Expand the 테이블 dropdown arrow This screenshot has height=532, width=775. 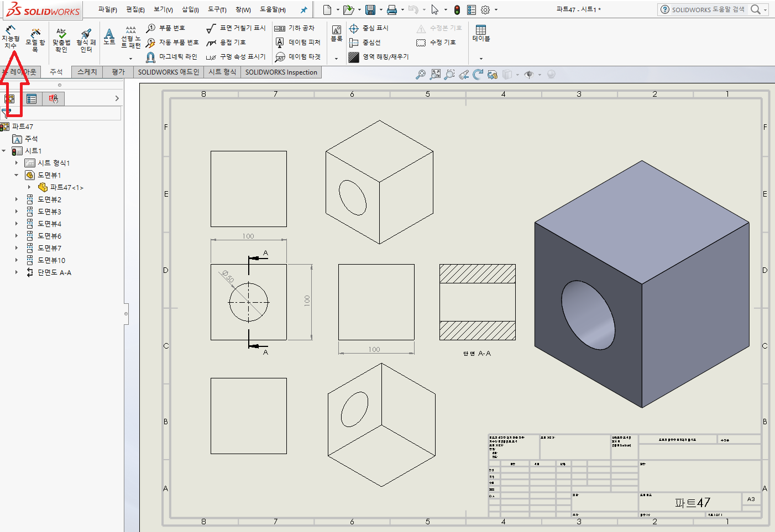click(x=481, y=58)
